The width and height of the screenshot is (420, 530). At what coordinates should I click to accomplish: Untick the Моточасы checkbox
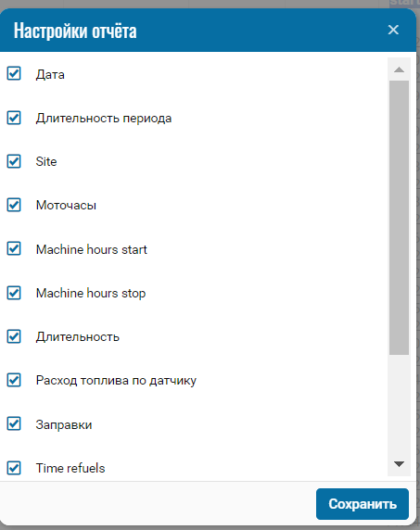[x=14, y=205]
